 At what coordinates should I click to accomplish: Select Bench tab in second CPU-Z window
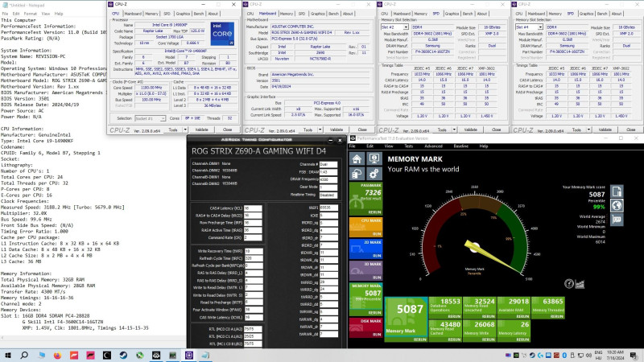333,14
